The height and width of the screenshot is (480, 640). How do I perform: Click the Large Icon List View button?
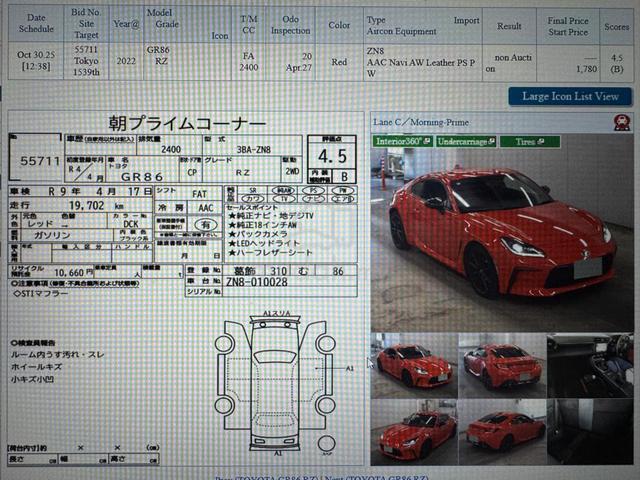tap(570, 97)
